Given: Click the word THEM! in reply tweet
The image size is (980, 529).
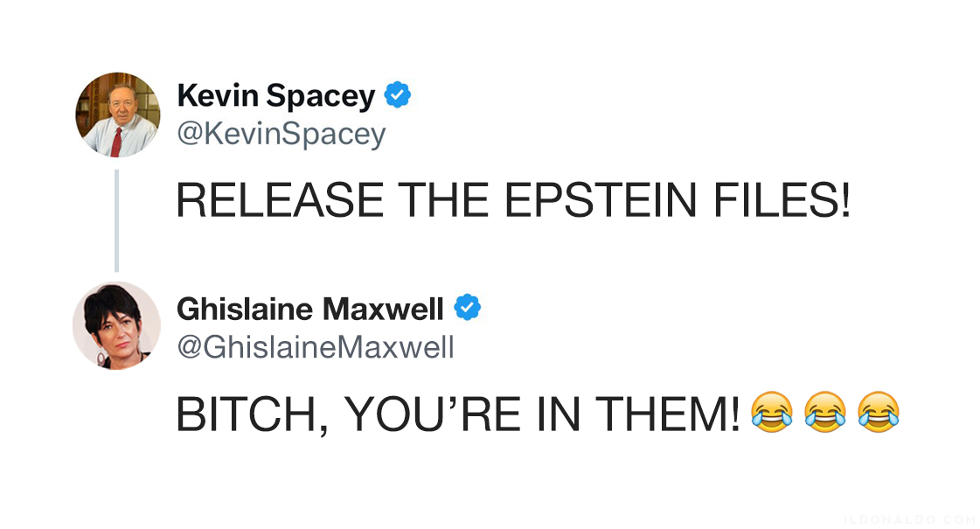Looking at the screenshot, I should click(668, 414).
